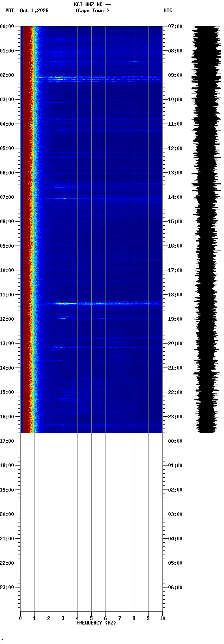This screenshot has width=224, height=644.
Task: Click the PDT '13:00' time label
Action: pos(7,344)
